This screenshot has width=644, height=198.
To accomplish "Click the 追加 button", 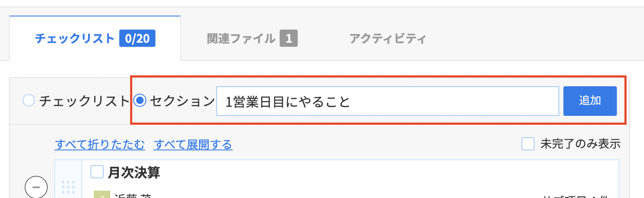I will coord(590,101).
